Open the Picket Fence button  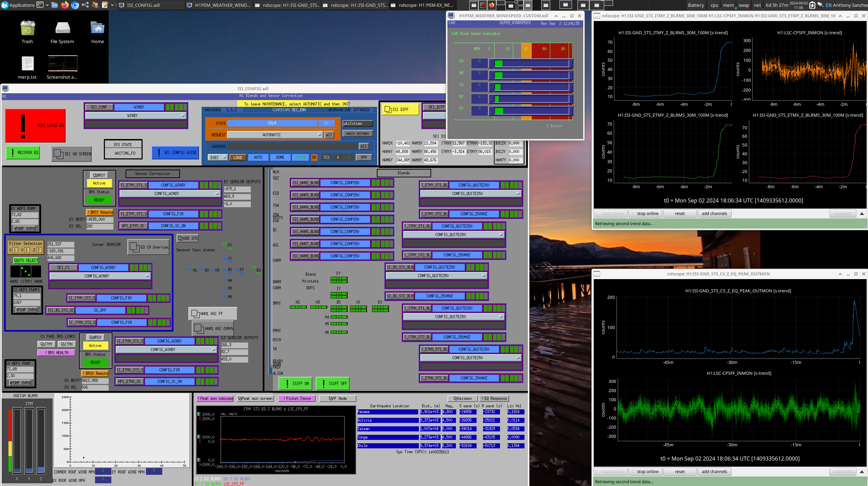point(297,398)
